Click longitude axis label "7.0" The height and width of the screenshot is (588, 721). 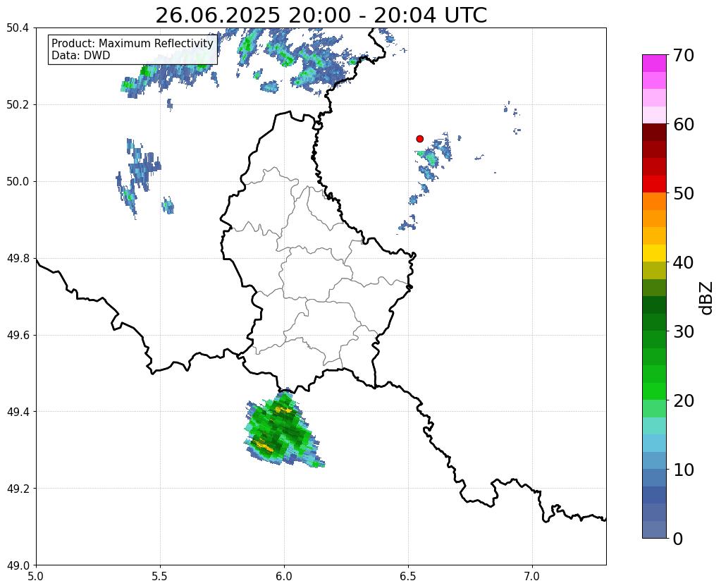pos(532,576)
